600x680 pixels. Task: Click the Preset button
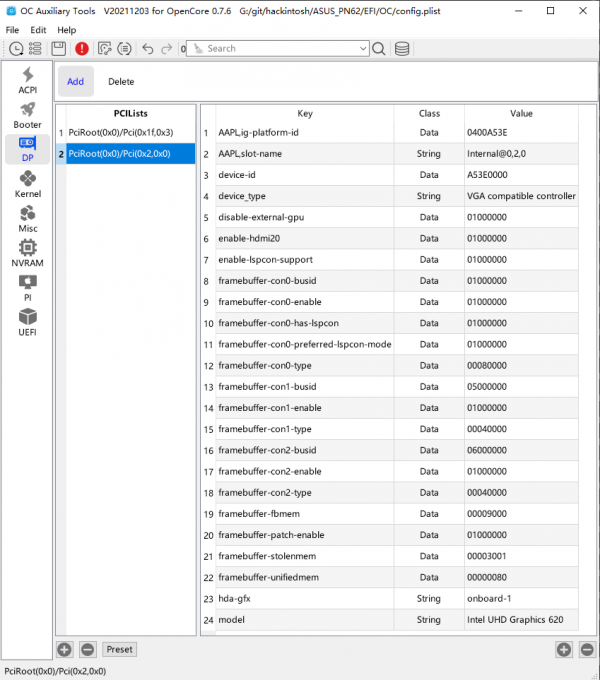tap(119, 649)
